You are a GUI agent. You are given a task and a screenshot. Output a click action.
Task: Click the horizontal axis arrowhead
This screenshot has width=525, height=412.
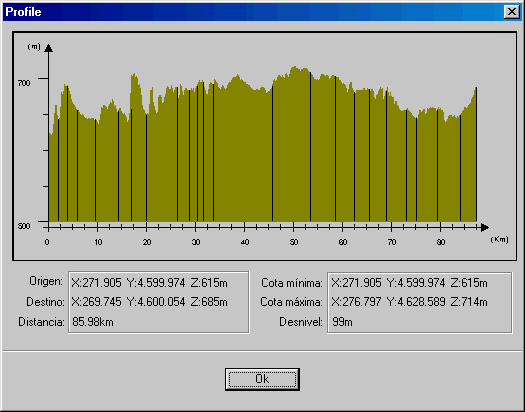point(485,228)
